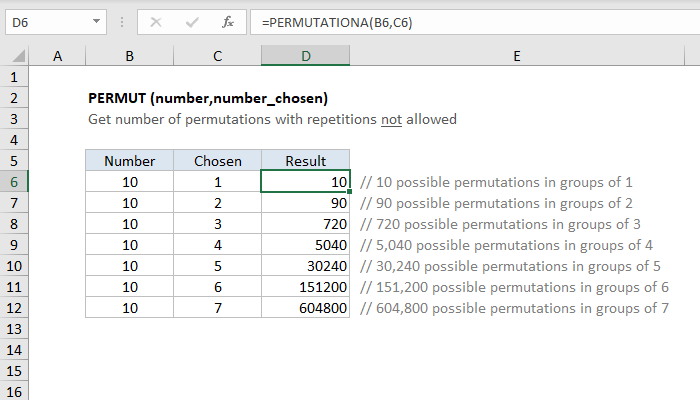
Task: Select row 7 header
Action: 14,203
